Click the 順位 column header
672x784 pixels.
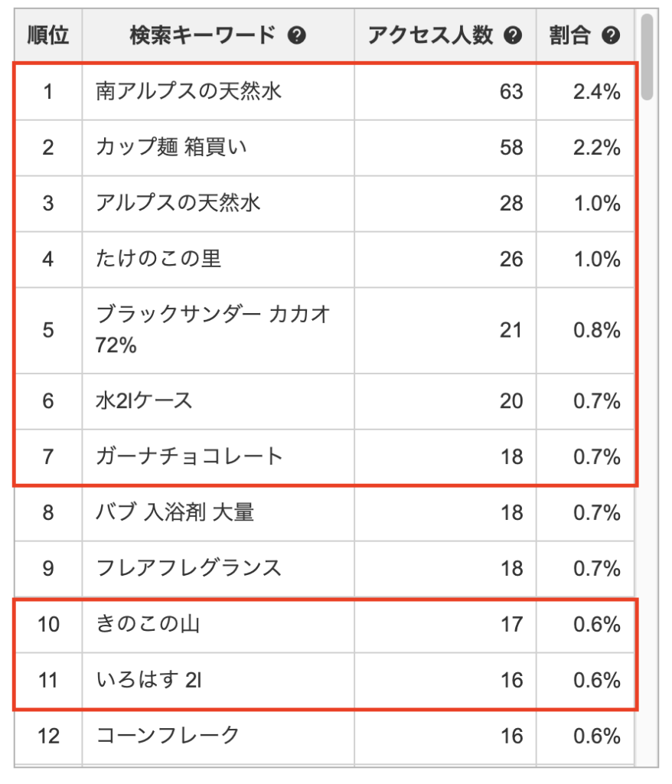(47, 35)
